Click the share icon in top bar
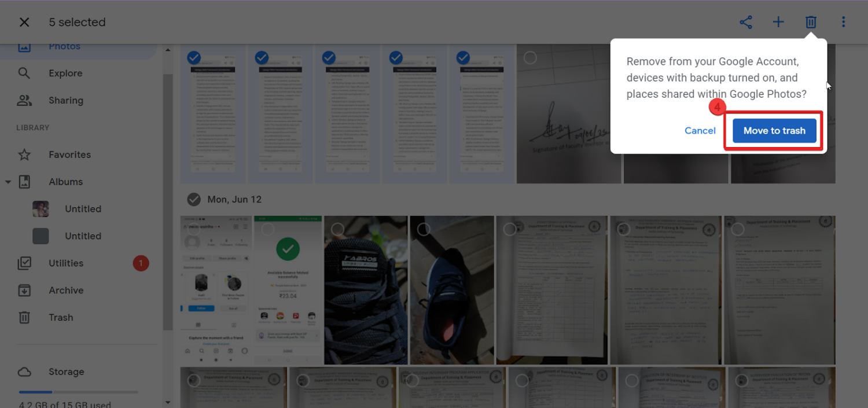868x408 pixels. coord(746,22)
